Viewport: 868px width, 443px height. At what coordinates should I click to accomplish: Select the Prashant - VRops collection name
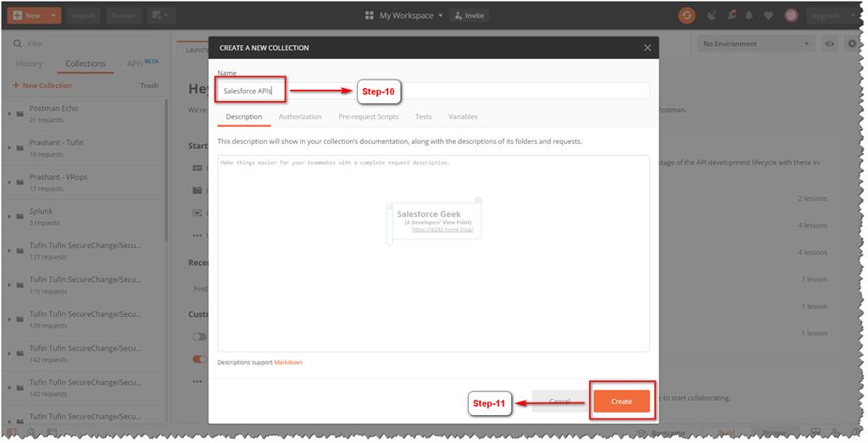(58, 177)
